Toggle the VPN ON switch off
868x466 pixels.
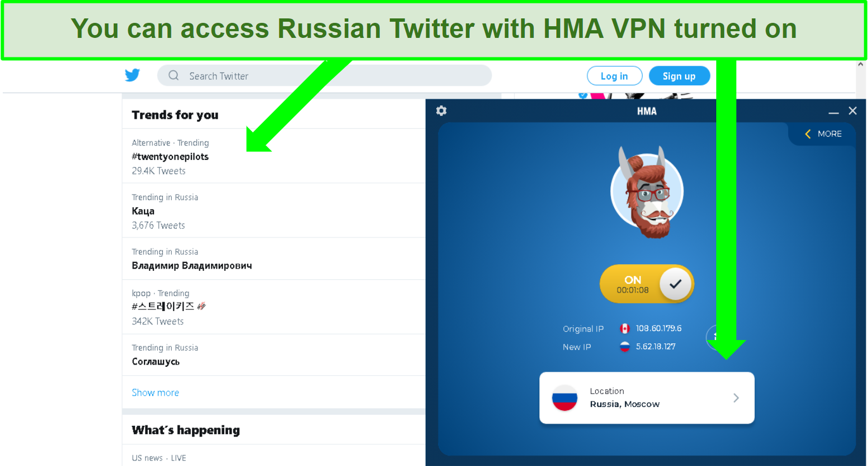pos(647,284)
